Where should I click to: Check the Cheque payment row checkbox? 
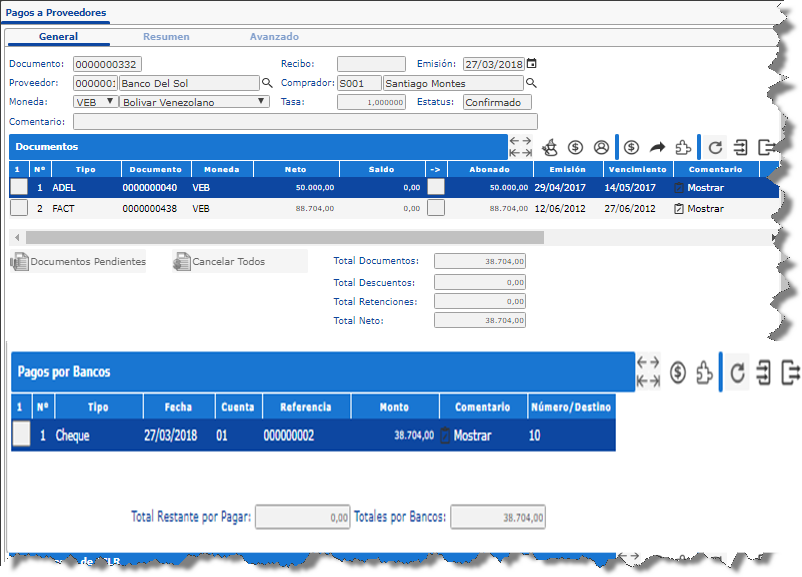point(21,435)
